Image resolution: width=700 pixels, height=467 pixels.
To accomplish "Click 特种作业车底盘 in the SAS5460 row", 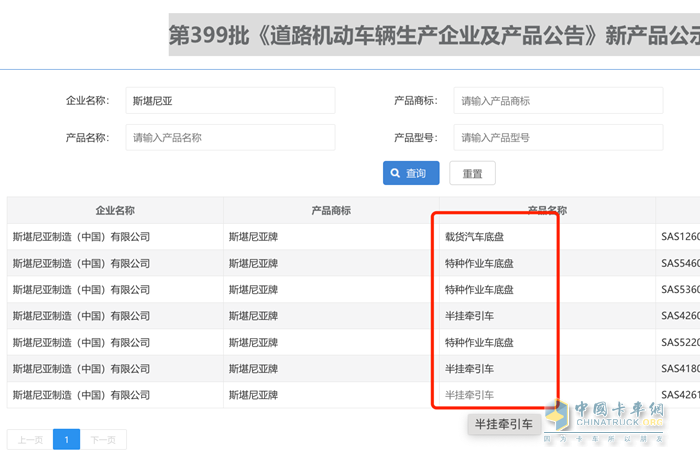I will (x=479, y=263).
